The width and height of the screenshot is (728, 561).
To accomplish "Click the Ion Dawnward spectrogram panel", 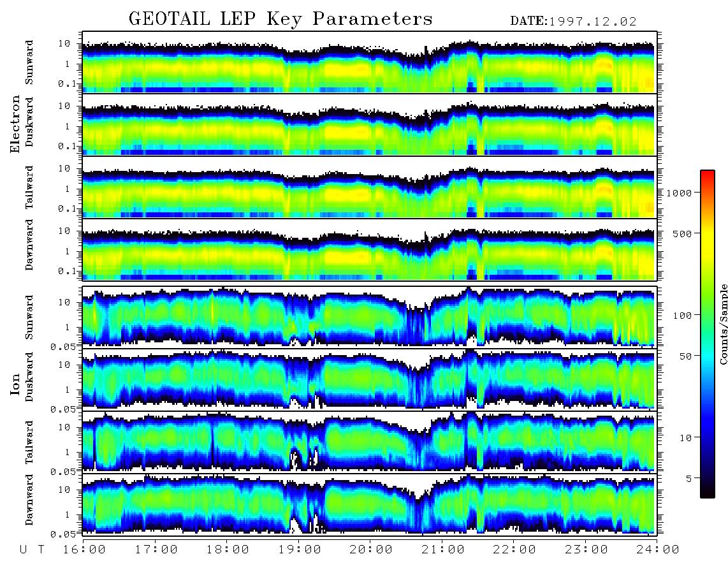I will coord(370,504).
